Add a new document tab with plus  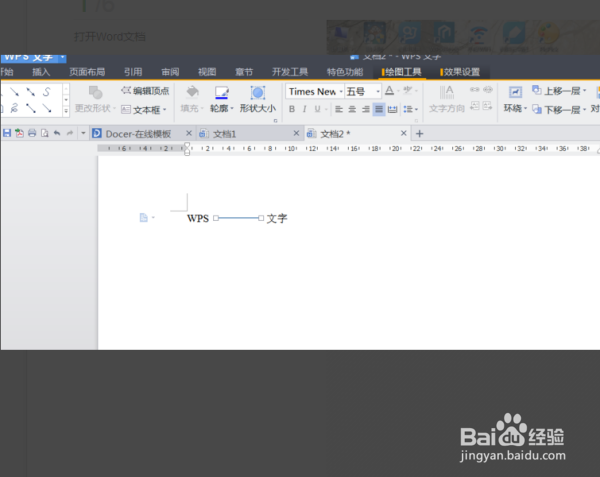pyautogui.click(x=419, y=133)
